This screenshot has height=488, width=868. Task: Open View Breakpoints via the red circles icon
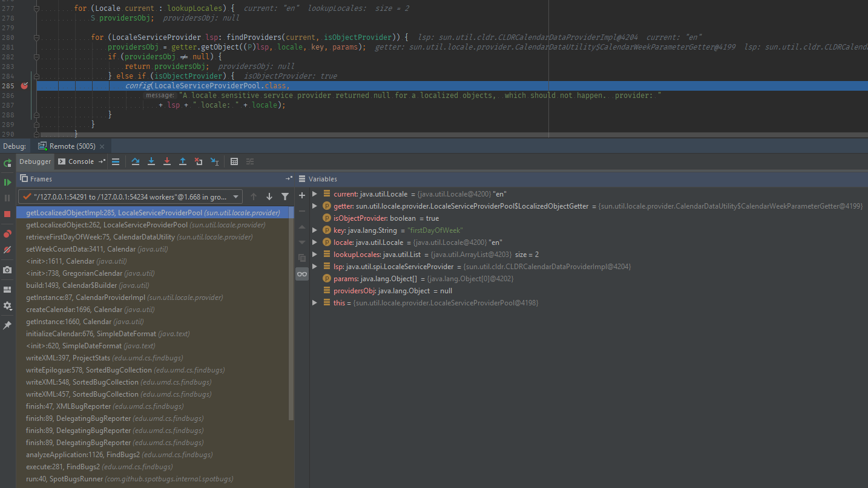pyautogui.click(x=8, y=233)
